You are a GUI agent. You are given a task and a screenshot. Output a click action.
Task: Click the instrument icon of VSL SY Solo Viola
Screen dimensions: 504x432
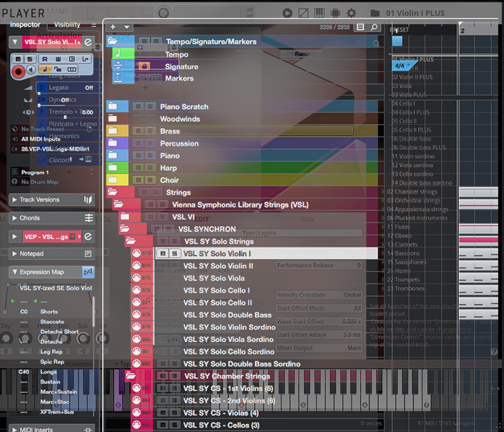click(136, 278)
